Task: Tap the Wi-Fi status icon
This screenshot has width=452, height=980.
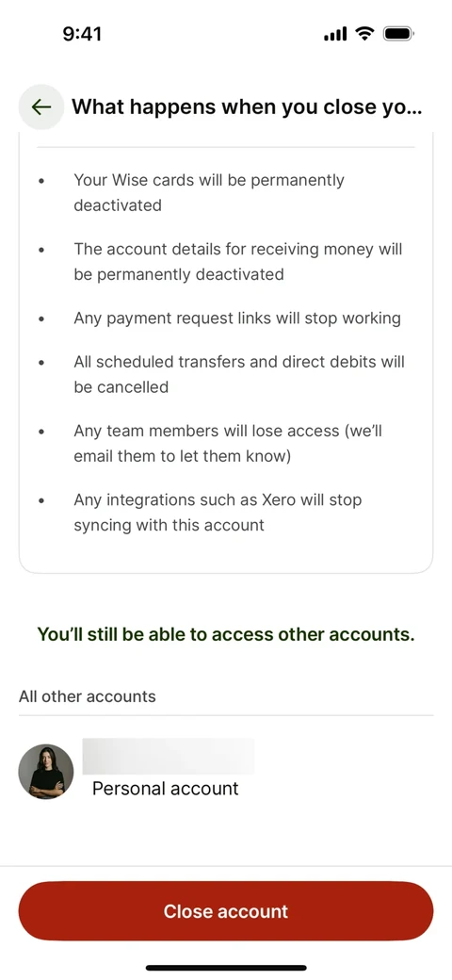Action: pyautogui.click(x=364, y=34)
